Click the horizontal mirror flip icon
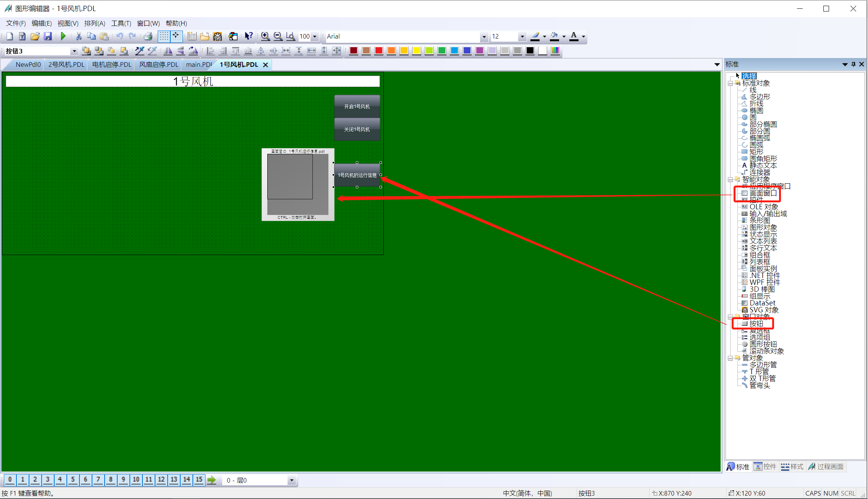Viewport: 868px width, 499px height. [x=168, y=51]
